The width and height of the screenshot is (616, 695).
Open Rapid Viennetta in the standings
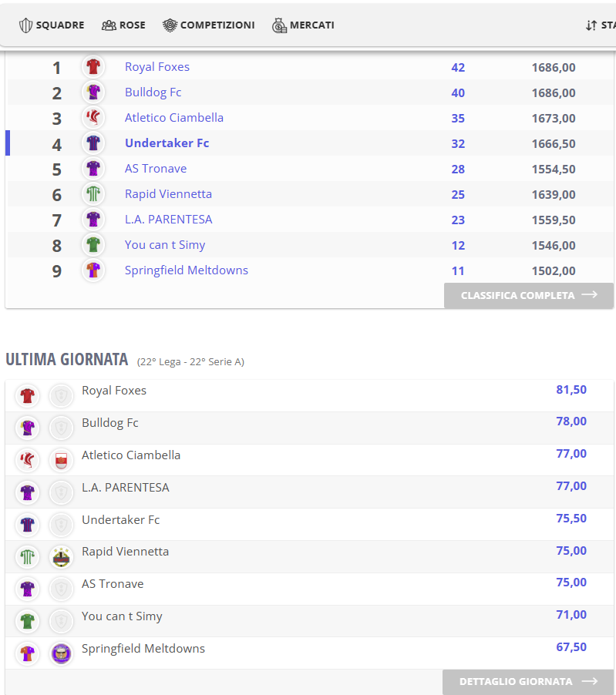(x=168, y=194)
